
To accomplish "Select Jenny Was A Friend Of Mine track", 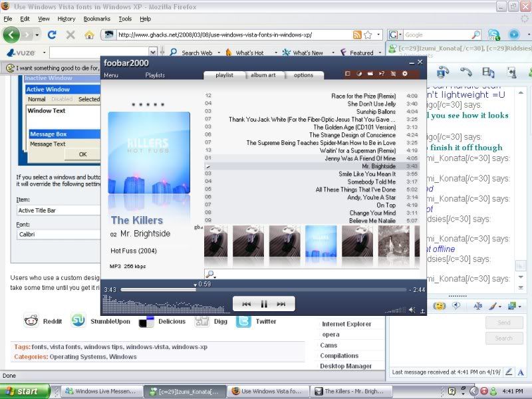I will point(311,158).
